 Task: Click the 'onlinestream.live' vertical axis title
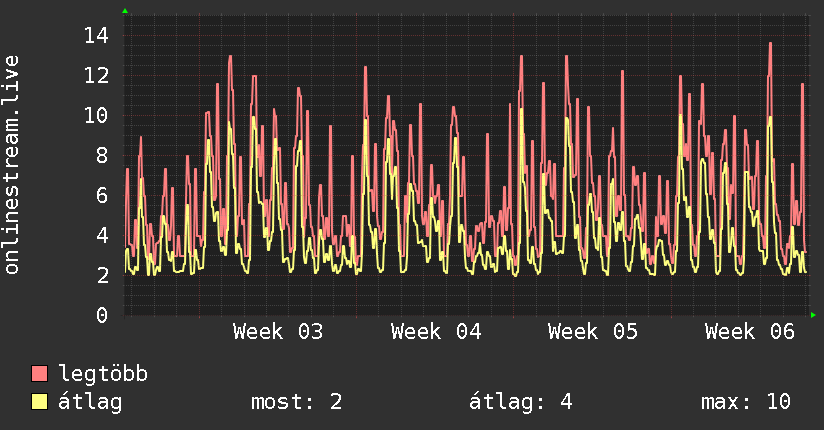(12, 165)
